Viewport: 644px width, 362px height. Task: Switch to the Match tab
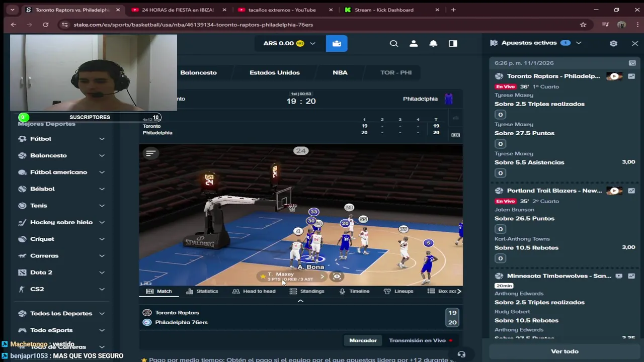(x=159, y=291)
